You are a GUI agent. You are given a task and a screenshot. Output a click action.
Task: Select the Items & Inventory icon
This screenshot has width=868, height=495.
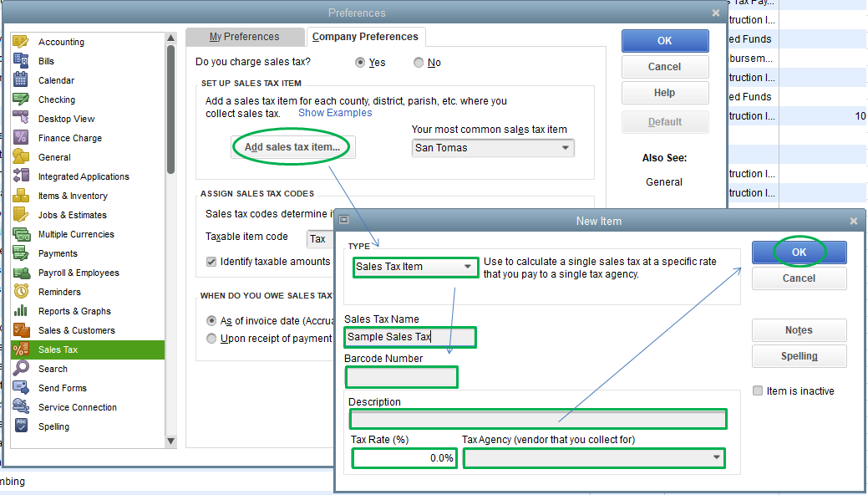click(21, 195)
